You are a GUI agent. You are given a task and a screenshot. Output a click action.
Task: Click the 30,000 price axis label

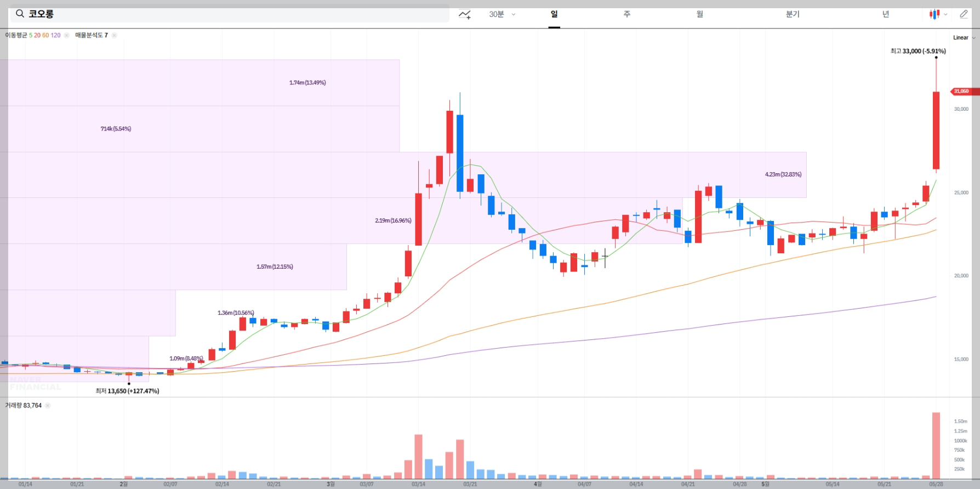point(961,109)
